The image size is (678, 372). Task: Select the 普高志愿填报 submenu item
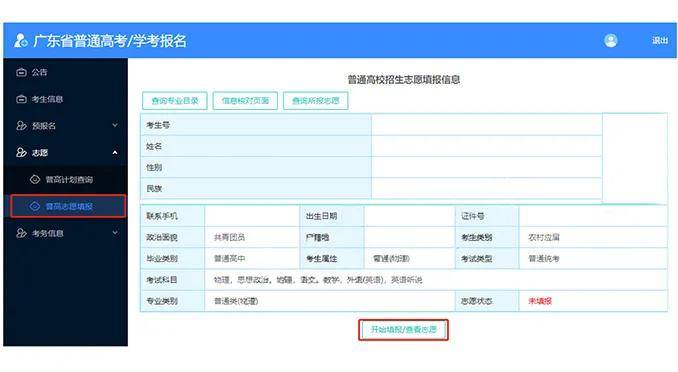[68, 206]
